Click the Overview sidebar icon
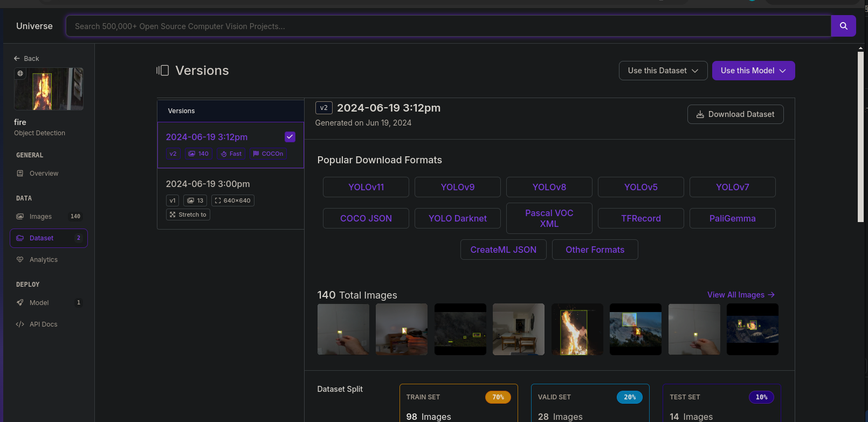Viewport: 868px width, 422px height. [20, 174]
